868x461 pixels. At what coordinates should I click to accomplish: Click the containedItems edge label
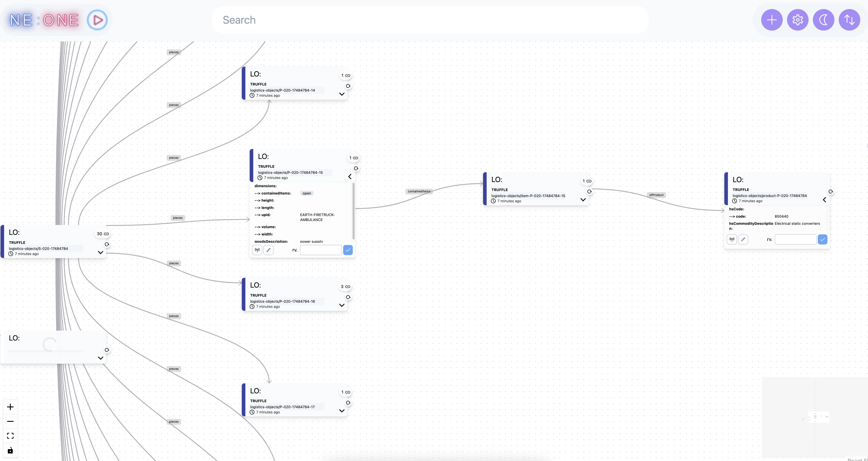pyautogui.click(x=419, y=192)
